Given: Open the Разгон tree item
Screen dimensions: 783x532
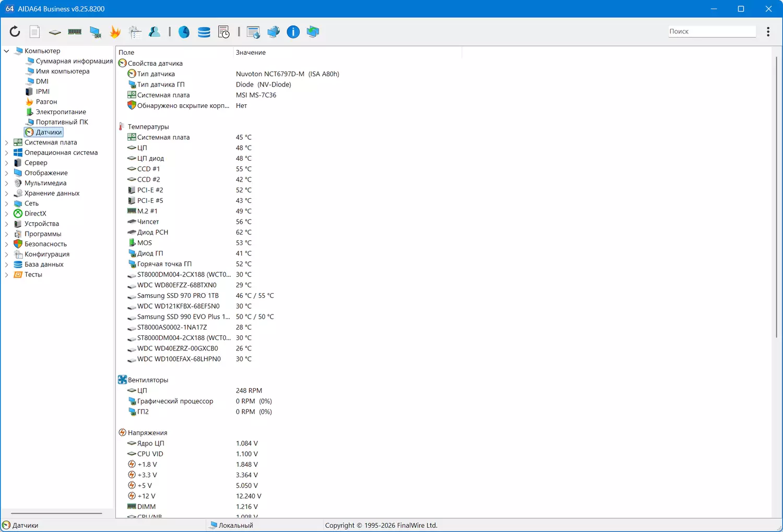Looking at the screenshot, I should (46, 102).
